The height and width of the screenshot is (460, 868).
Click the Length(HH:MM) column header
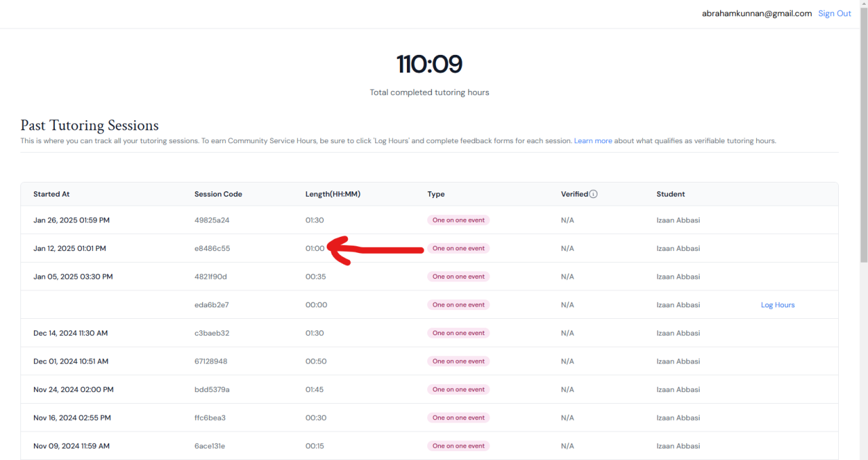(x=332, y=194)
